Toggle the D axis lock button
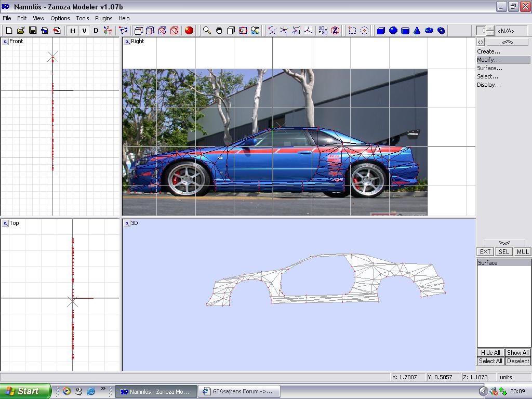532x399 pixels. coord(96,31)
